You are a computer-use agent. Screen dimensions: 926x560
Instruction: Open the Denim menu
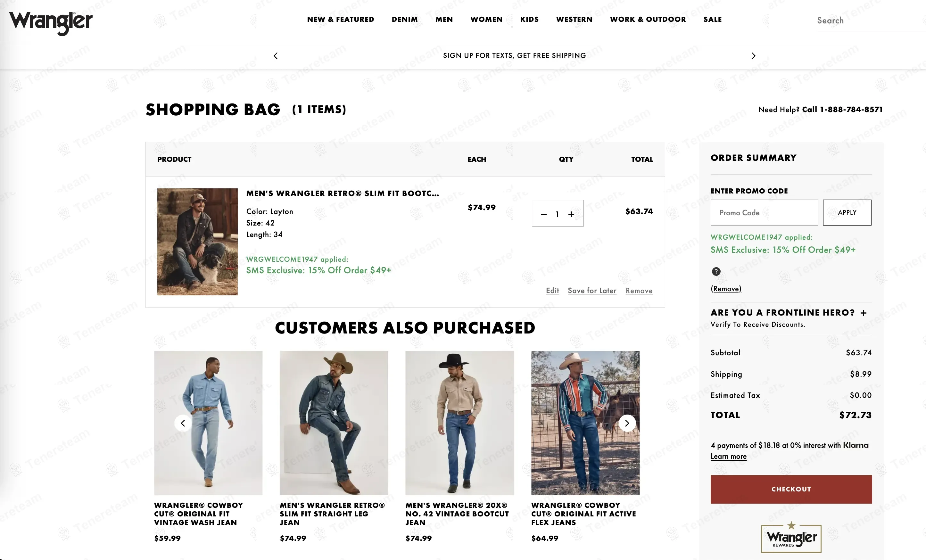click(x=404, y=19)
